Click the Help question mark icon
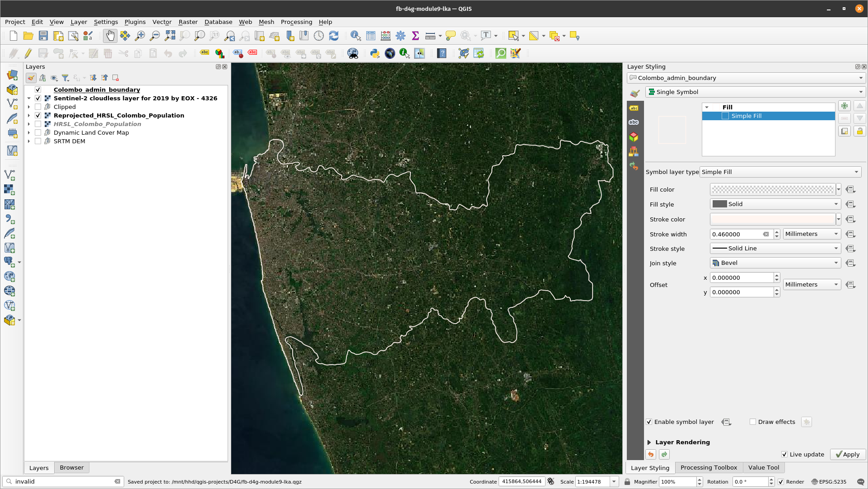 coord(442,54)
